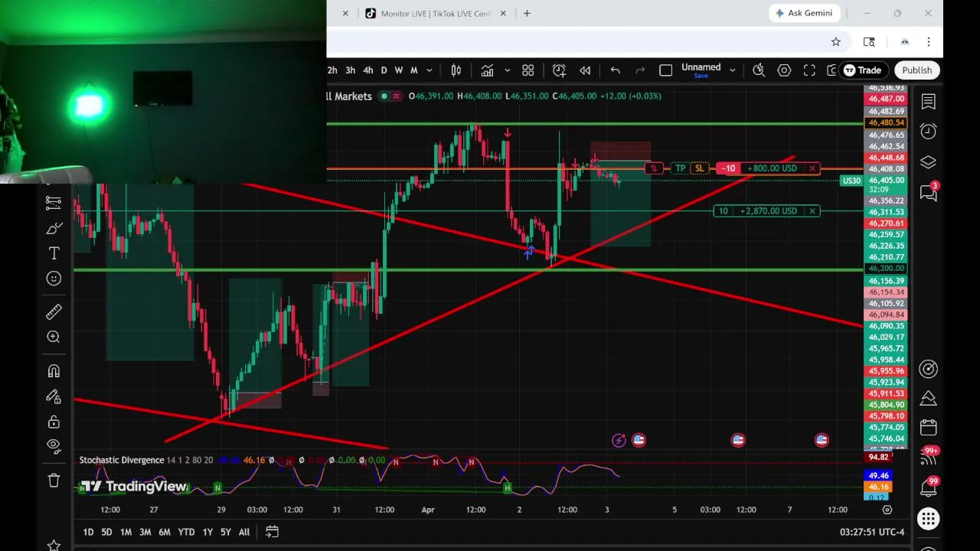Set the date range to 1M
The width and height of the screenshot is (980, 551).
[126, 532]
